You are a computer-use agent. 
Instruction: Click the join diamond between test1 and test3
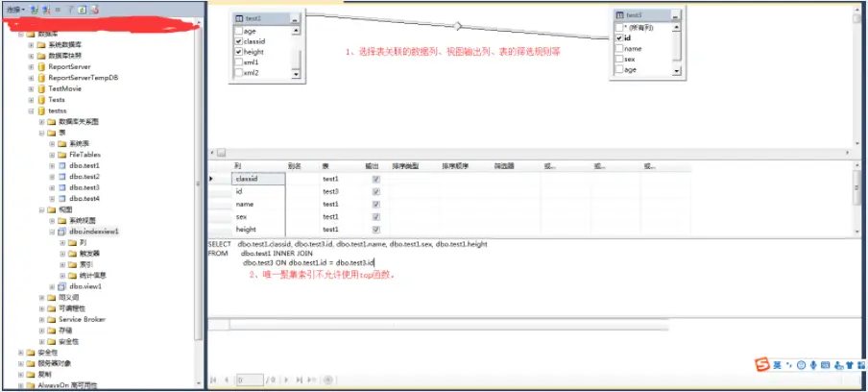pyautogui.click(x=457, y=26)
